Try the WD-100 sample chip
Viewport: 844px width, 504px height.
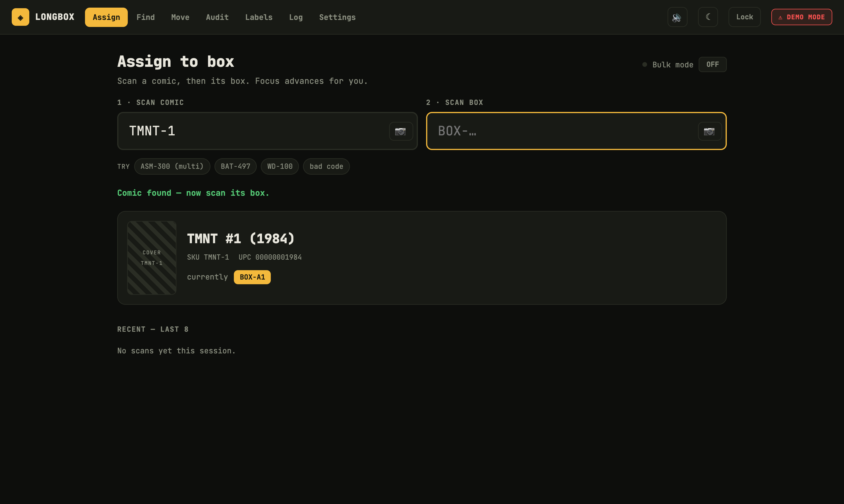(x=280, y=166)
